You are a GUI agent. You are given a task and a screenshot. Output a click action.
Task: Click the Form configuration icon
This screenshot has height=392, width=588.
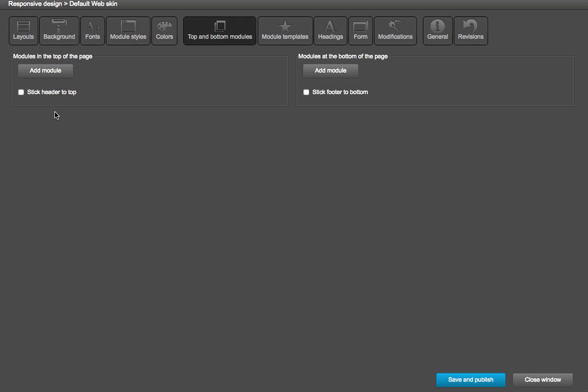[361, 30]
